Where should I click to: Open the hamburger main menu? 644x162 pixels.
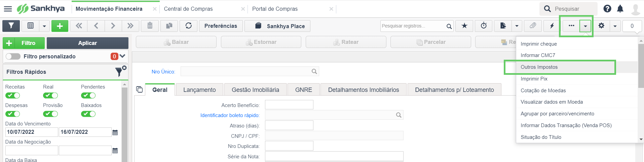(x=8, y=9)
